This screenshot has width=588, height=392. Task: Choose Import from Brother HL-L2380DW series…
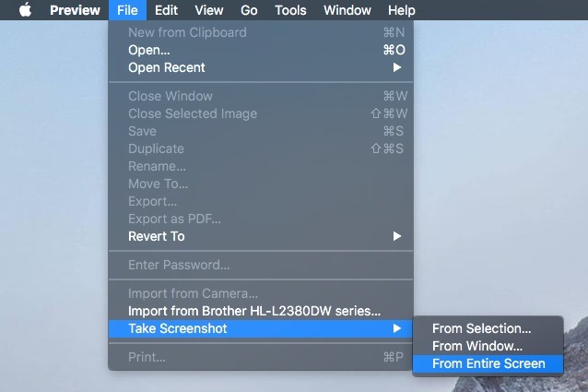tap(261, 311)
